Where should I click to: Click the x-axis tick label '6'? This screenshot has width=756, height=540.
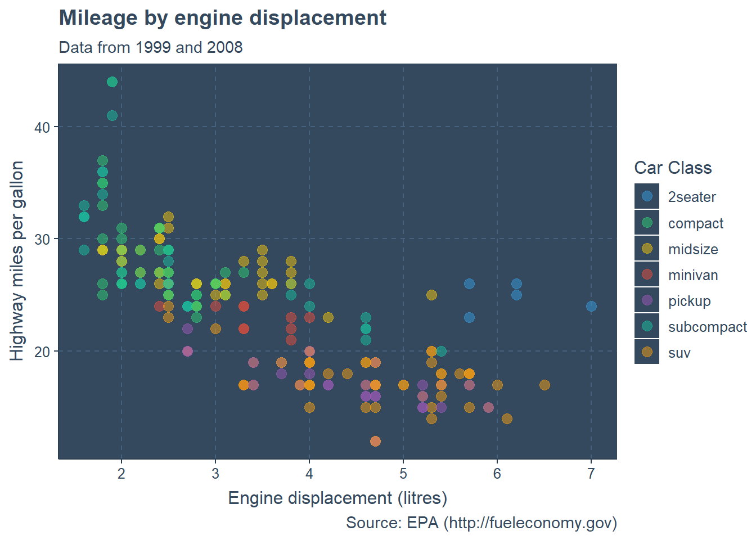(x=497, y=474)
